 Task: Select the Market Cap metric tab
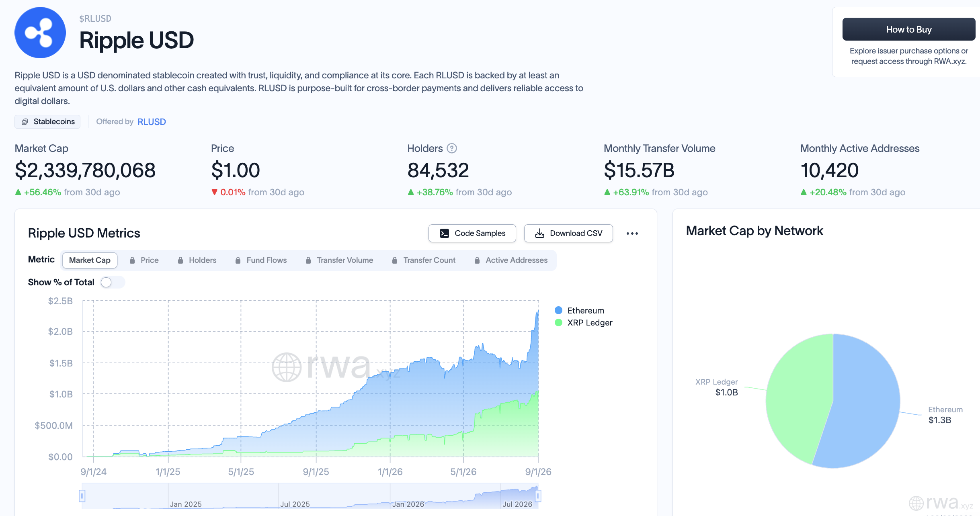pos(90,260)
